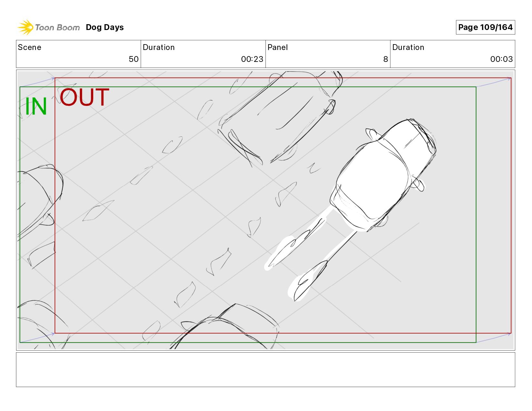Click the scene duration value '00:23'
This screenshot has height=411, width=532.
point(252,59)
